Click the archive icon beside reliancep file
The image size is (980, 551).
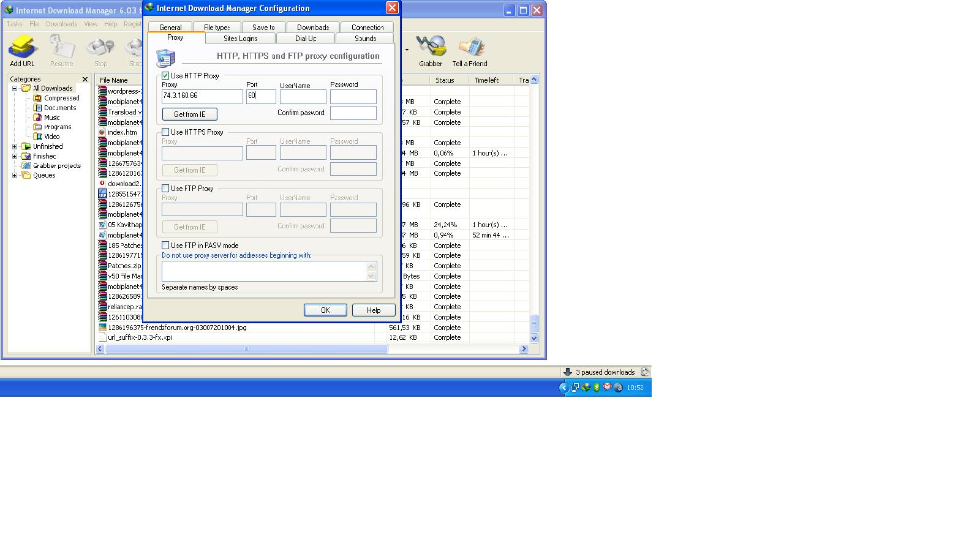tap(102, 307)
